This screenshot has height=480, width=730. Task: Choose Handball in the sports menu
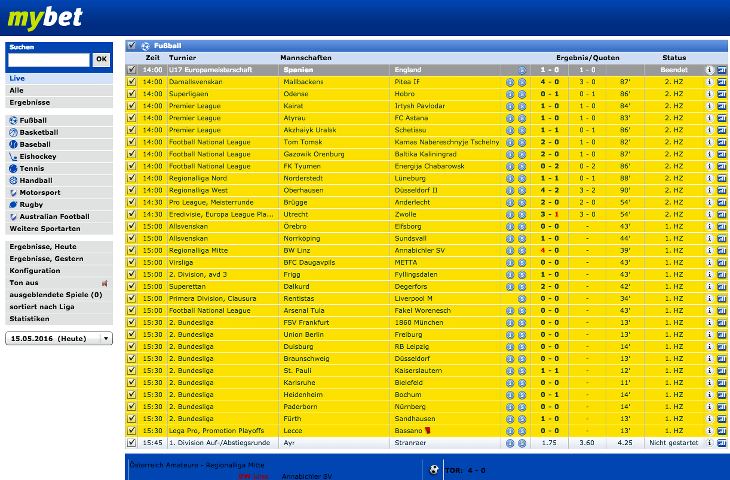click(59, 181)
